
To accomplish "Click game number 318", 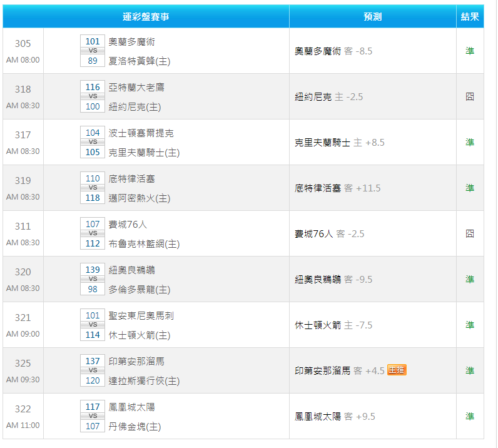I will pyautogui.click(x=23, y=89).
